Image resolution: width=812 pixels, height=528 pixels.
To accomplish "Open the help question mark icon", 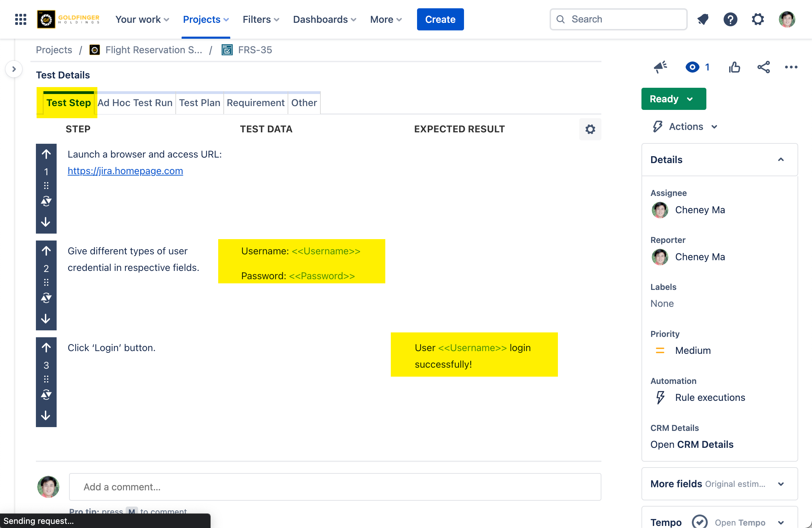I will (730, 19).
